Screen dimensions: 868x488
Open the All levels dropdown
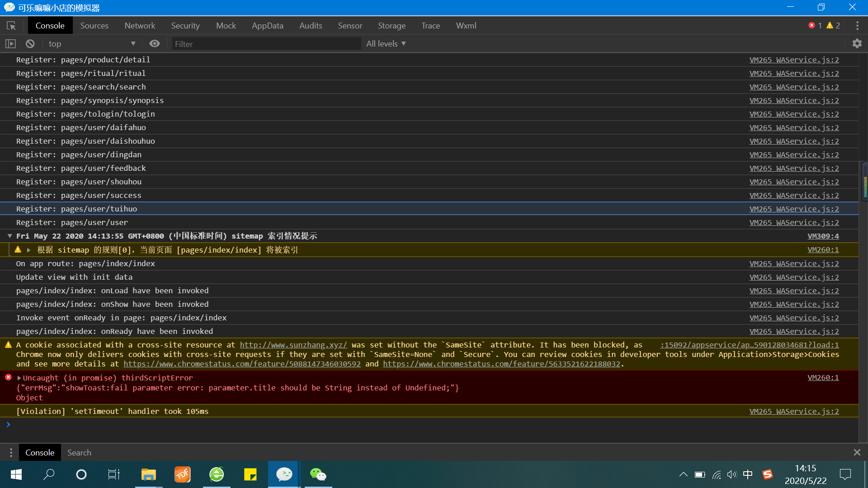click(386, 44)
